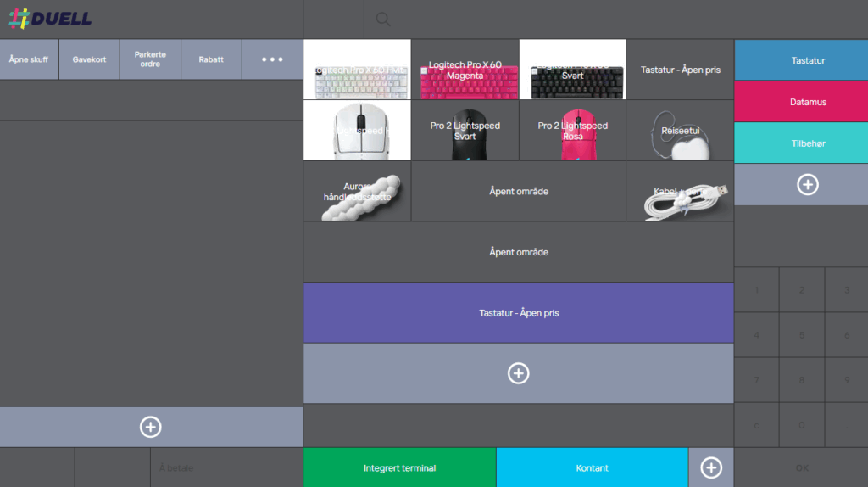
Task: Click numpad key 4
Action: click(x=756, y=334)
